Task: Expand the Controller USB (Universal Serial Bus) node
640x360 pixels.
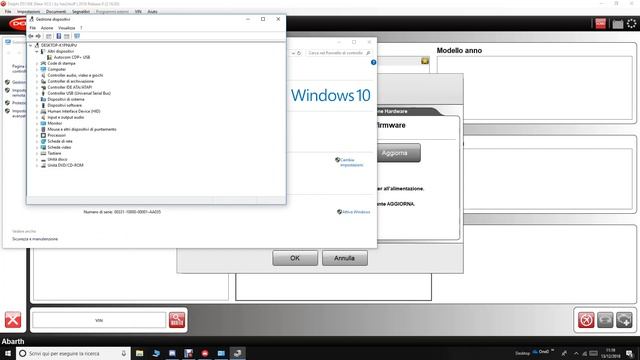Action: click(x=37, y=93)
